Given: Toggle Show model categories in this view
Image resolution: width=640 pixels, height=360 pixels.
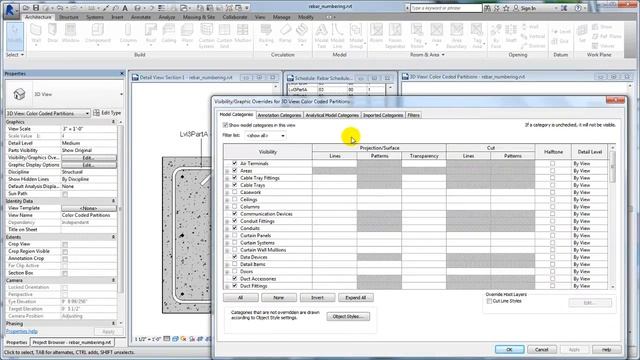Looking at the screenshot, I should tap(225, 125).
